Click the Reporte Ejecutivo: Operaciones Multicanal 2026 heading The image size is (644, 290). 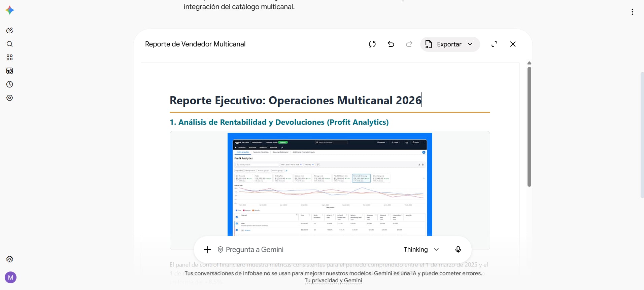point(296,100)
